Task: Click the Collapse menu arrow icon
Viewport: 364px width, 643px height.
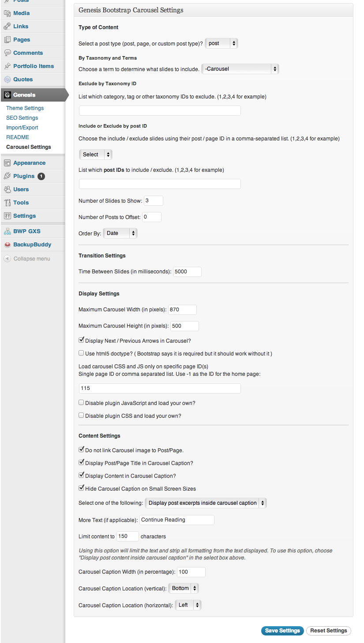Action: coord(7,259)
